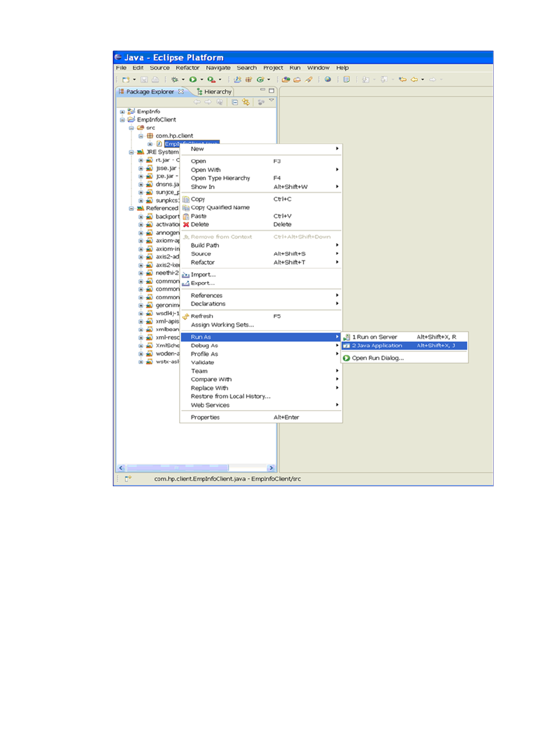Click the New Java Project toolbar icon
The width and height of the screenshot is (560, 746).
tap(238, 80)
